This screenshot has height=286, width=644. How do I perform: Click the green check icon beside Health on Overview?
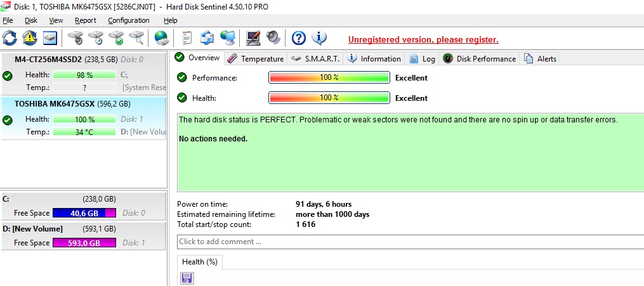point(181,98)
